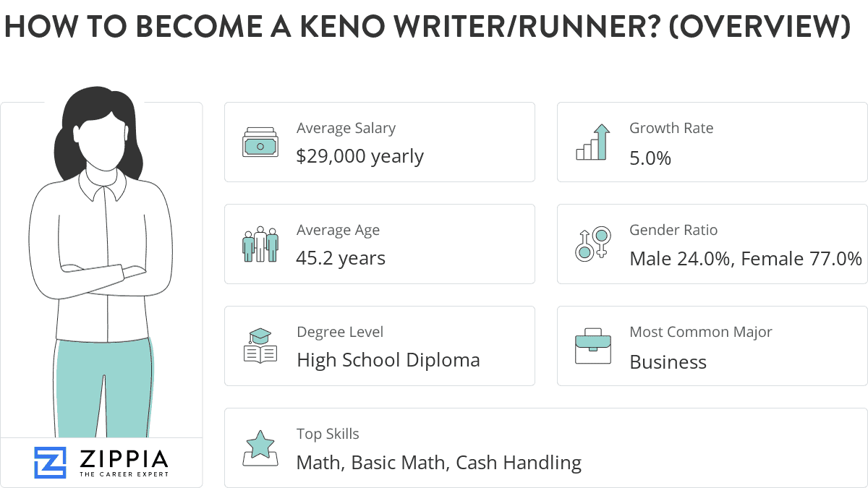Select the briefcase Most Common Major icon
This screenshot has height=488, width=868.
point(593,346)
